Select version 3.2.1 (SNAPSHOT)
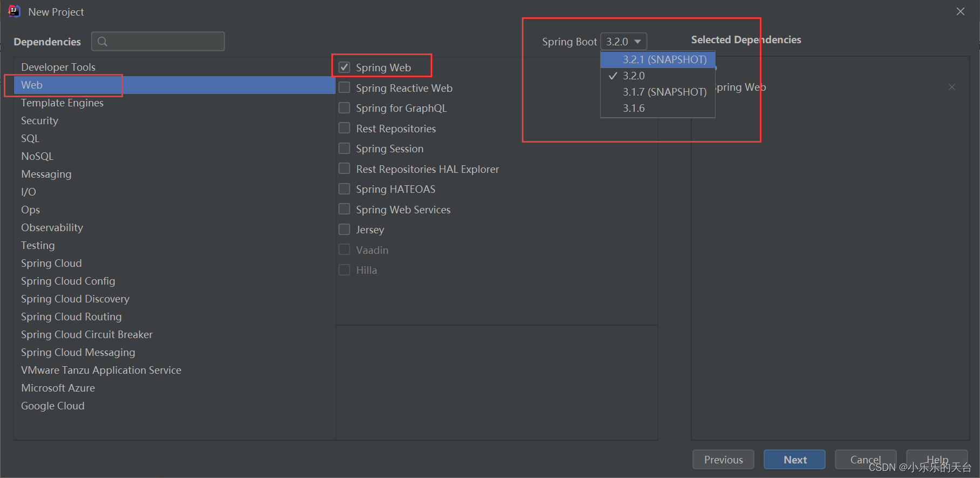 (x=658, y=59)
